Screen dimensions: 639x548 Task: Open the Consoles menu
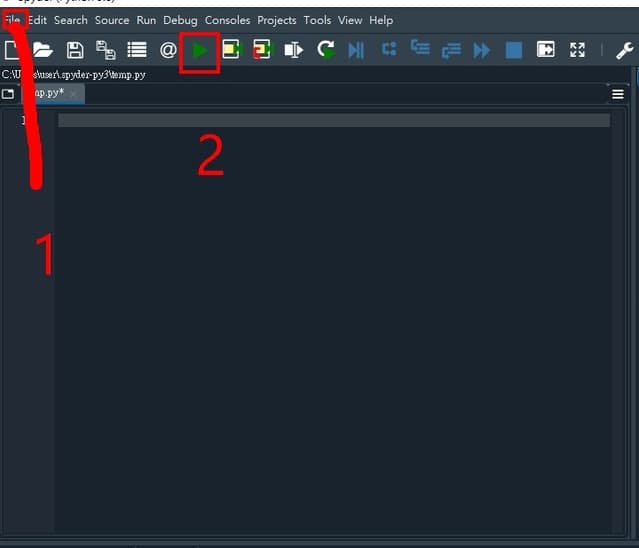click(x=227, y=20)
